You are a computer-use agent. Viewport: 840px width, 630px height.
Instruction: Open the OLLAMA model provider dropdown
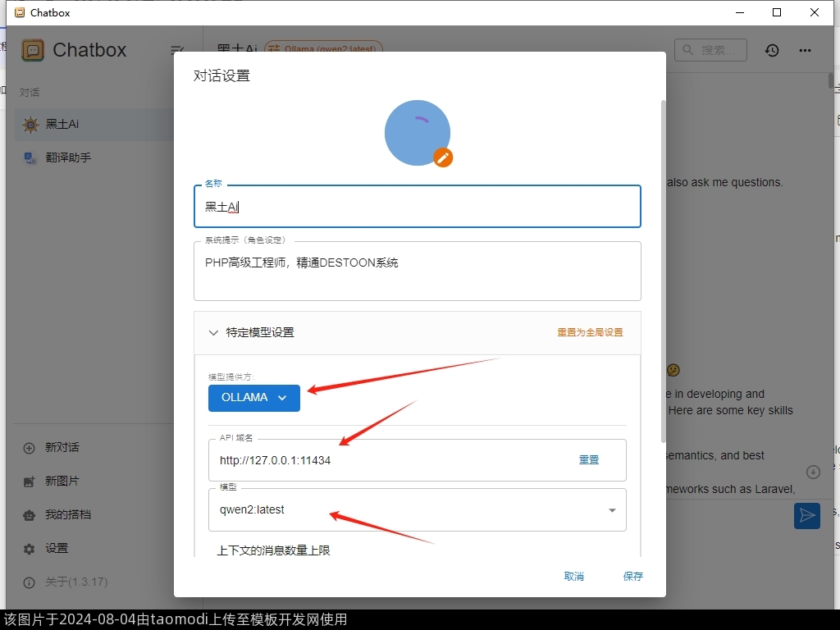[253, 398]
